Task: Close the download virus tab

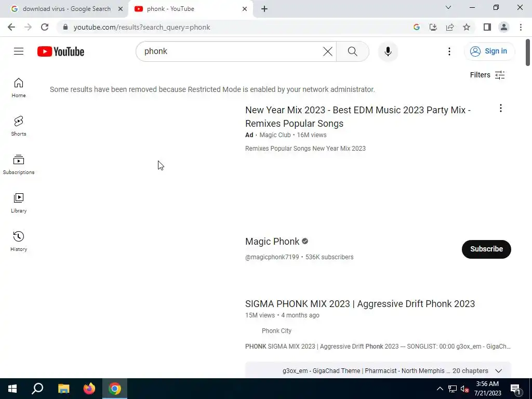Action: [121, 9]
